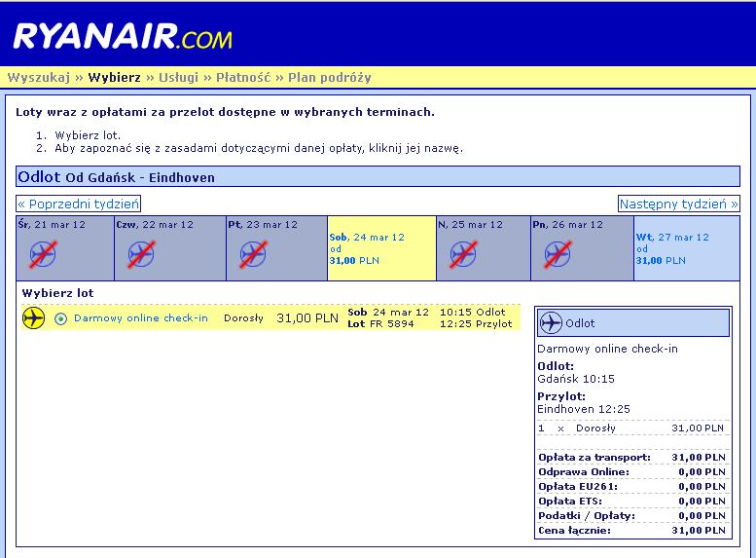
Task: Click the crossed-out plane icon for Thursday 22 mar
Action: tap(141, 254)
